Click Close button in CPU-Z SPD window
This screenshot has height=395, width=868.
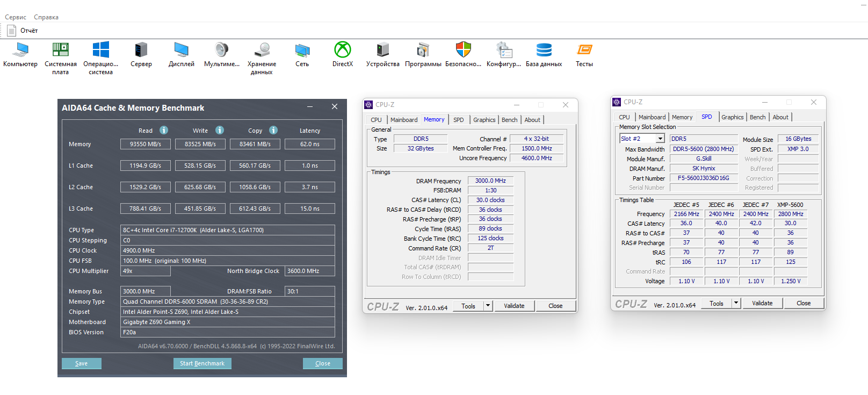(x=804, y=303)
